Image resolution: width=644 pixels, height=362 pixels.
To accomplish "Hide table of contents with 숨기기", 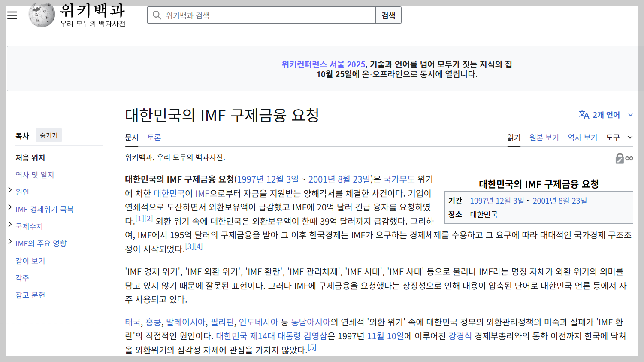I will point(48,135).
